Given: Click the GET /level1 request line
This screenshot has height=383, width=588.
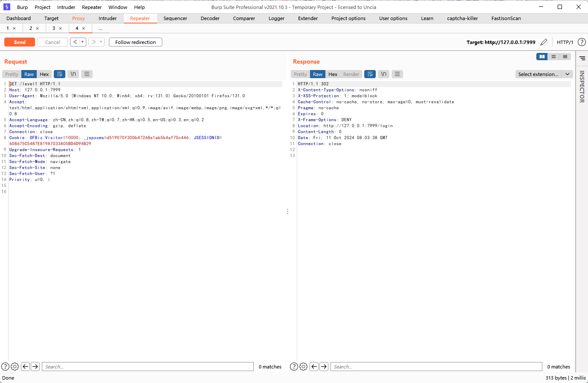Looking at the screenshot, I should (35, 84).
